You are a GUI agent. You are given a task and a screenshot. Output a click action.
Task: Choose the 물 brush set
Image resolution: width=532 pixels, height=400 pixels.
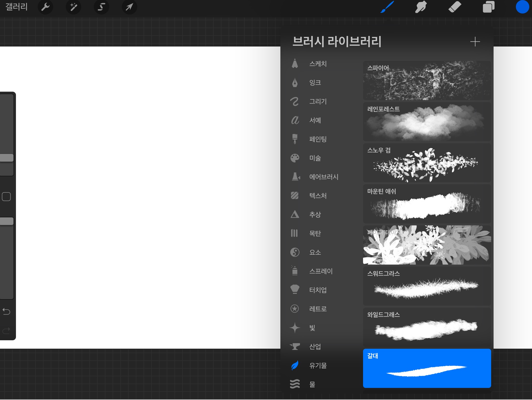(x=312, y=384)
